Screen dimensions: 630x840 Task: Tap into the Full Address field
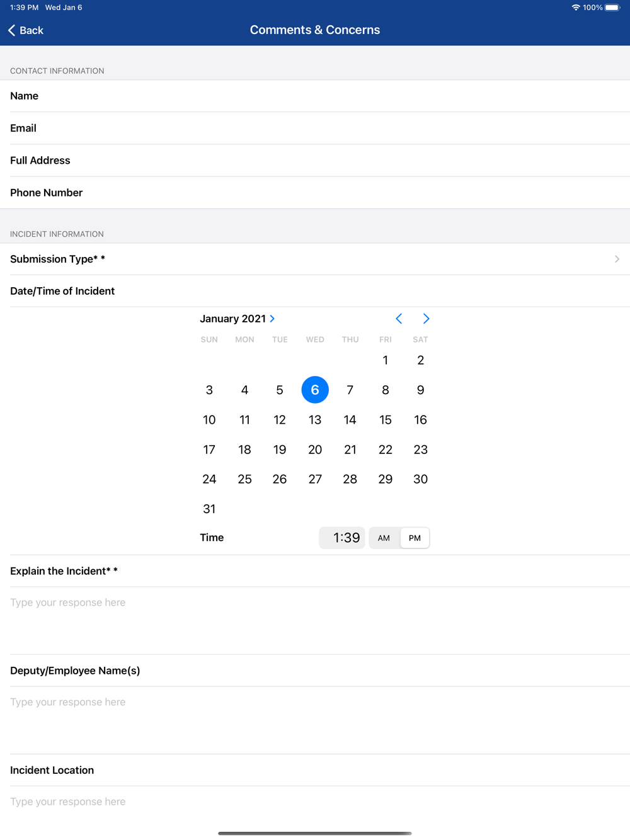[315, 160]
